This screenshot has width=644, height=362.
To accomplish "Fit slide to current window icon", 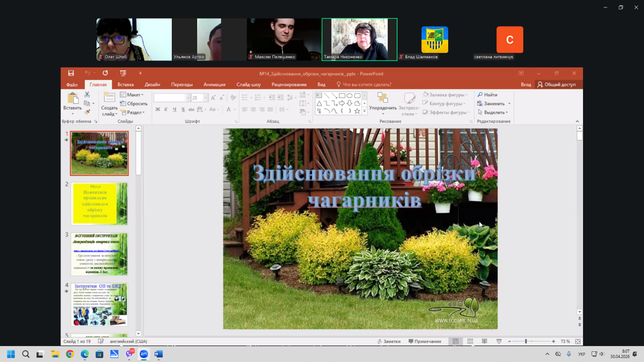I will coord(578,341).
